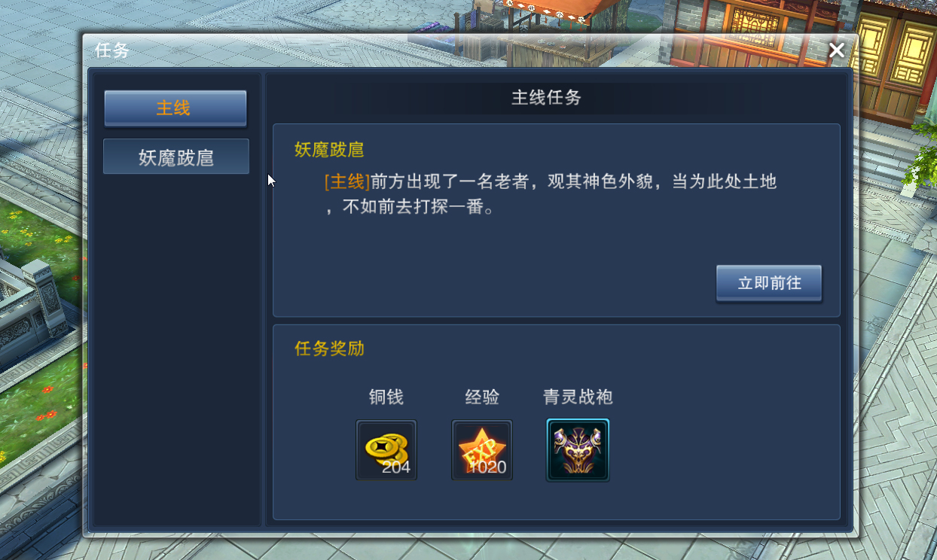This screenshot has width=937, height=560.
Task: Select the 妖魔跋扈 quest in the left list
Action: coord(176,157)
